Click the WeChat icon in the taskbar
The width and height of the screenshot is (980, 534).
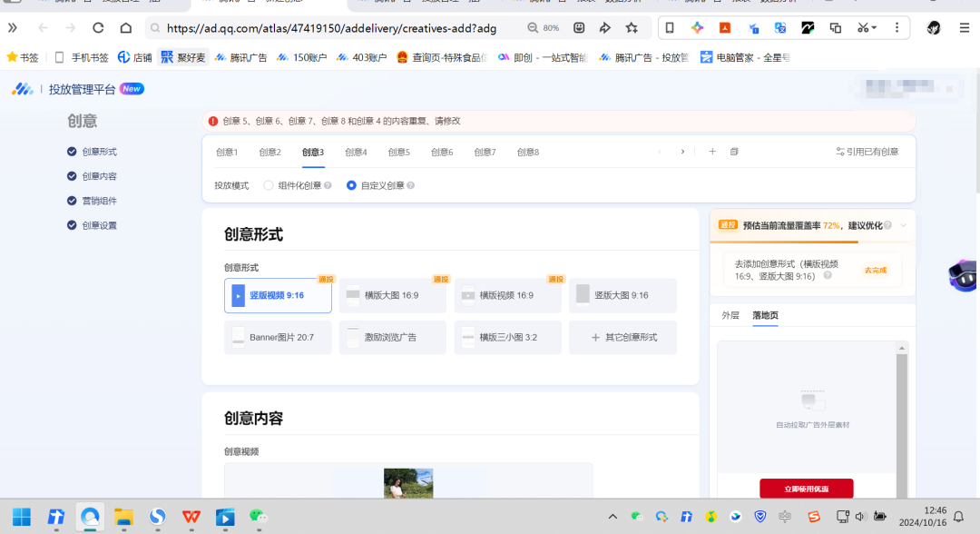point(260,517)
